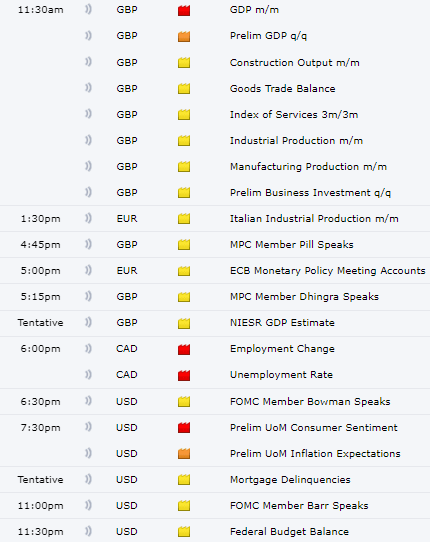
Task: Open MPC Member Dhingra Speaks event
Action: tap(305, 297)
